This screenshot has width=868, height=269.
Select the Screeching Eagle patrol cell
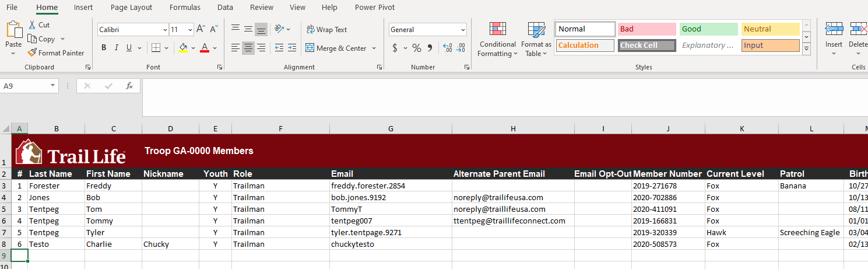811,232
